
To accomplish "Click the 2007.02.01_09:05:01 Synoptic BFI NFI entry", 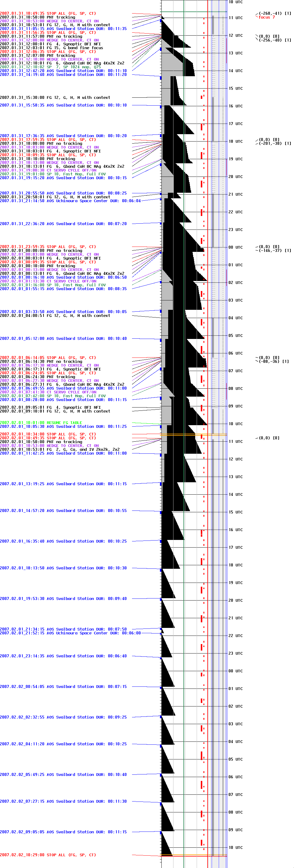I will (50, 408).
